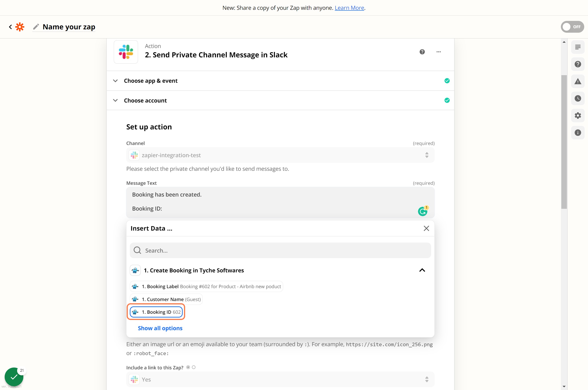Screen dimensions: 588x390
Task: Open the Include a link Yes dropdown
Action: pyautogui.click(x=280, y=379)
